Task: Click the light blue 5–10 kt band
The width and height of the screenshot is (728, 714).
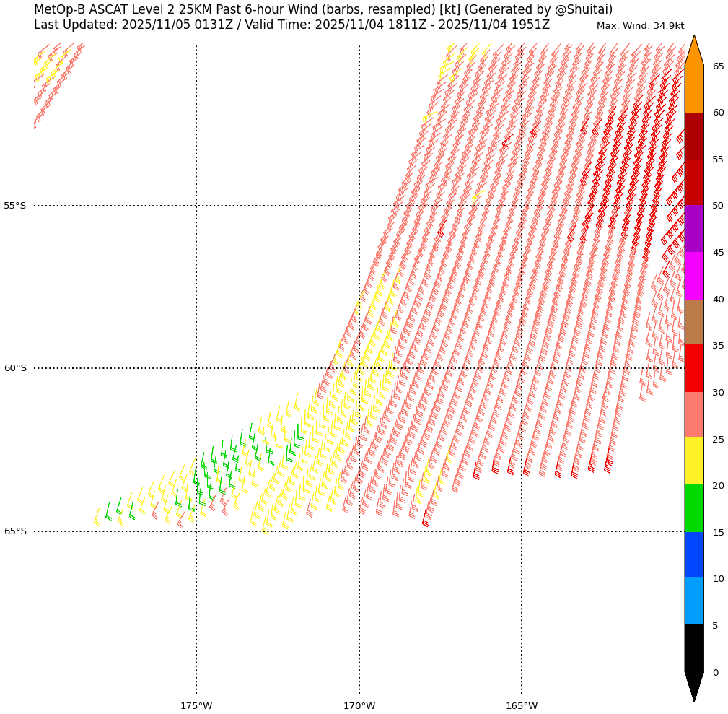Action: coord(693,601)
